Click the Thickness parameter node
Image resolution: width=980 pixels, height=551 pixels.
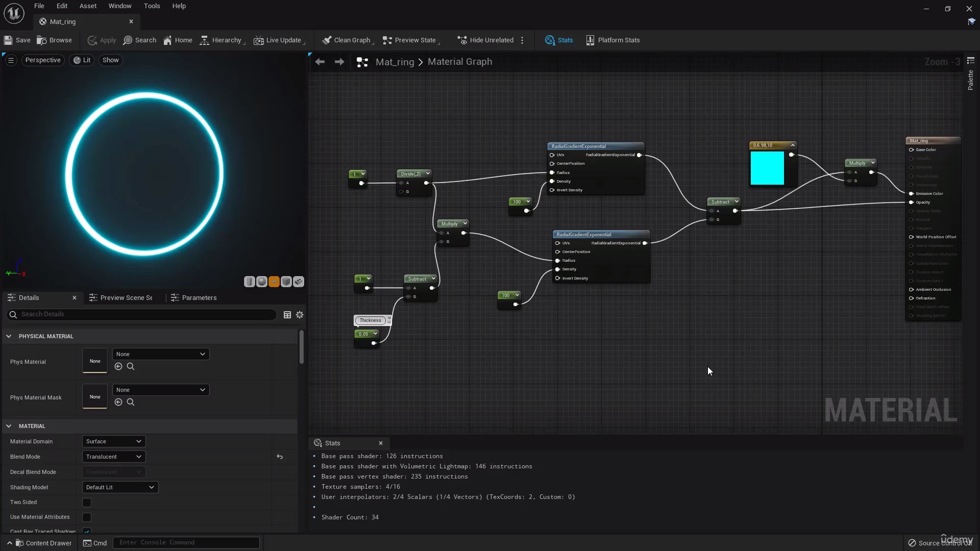tap(371, 320)
